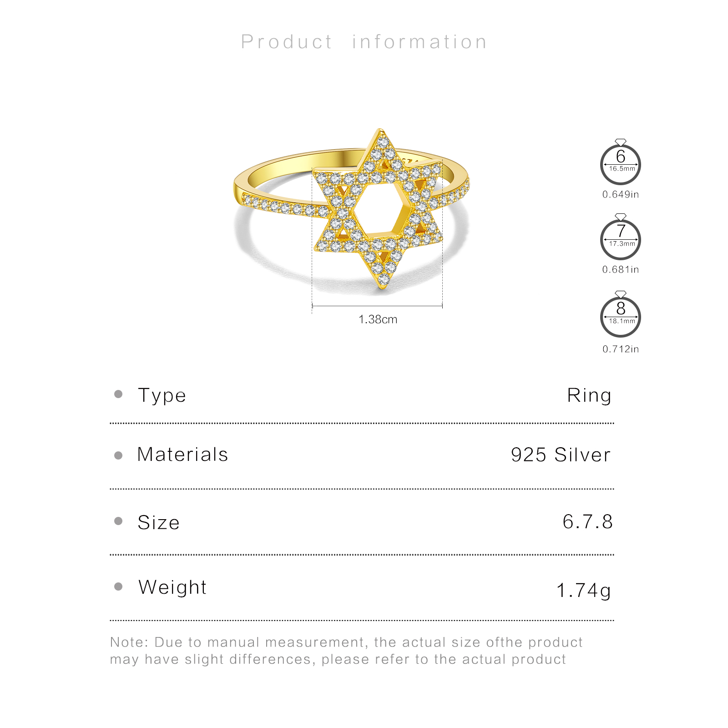The width and height of the screenshot is (728, 728).
Task: Click the size 6 ring icon
Action: coord(620,164)
